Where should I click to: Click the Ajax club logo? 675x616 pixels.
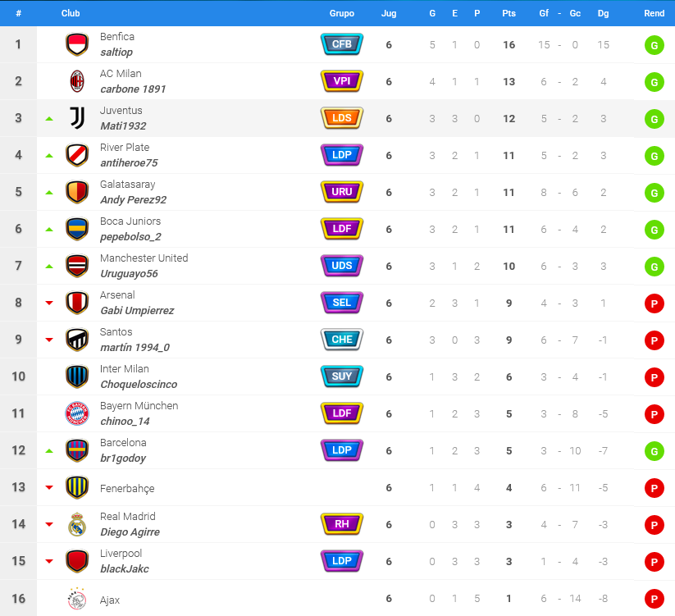tap(77, 599)
